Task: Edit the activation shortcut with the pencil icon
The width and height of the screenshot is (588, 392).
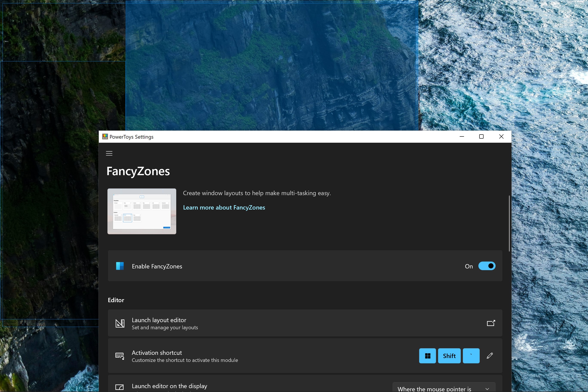Action: 490,355
